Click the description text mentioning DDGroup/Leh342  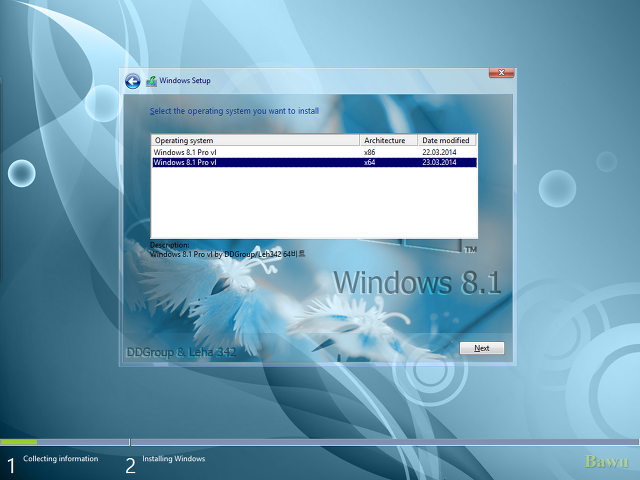pyautogui.click(x=227, y=254)
